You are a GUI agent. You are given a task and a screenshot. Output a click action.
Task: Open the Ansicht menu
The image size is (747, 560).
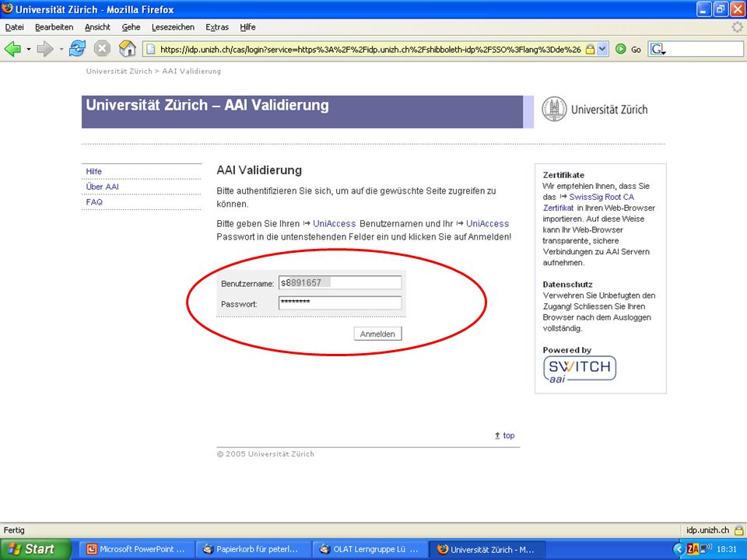(98, 27)
